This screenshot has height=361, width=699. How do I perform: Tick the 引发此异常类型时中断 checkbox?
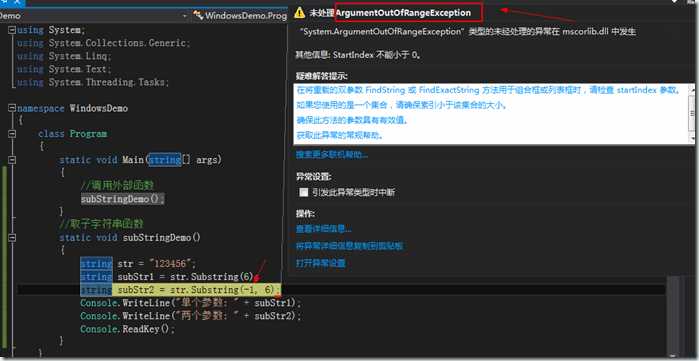tap(304, 193)
